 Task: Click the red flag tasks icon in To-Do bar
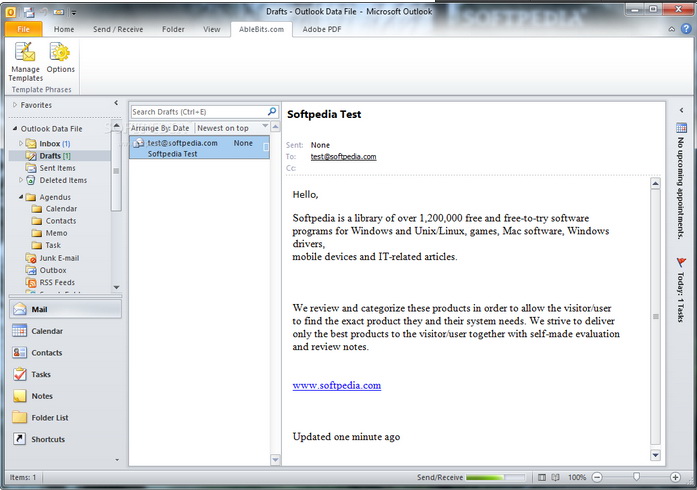click(681, 262)
